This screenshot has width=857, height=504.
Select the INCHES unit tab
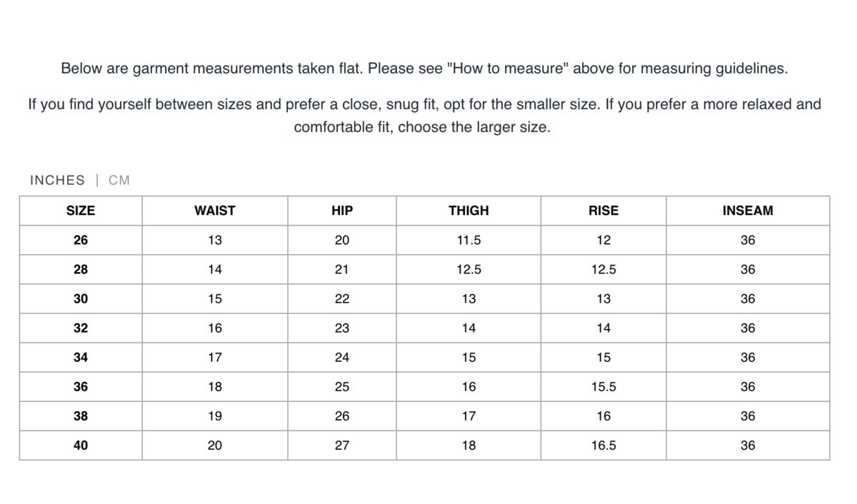point(57,181)
